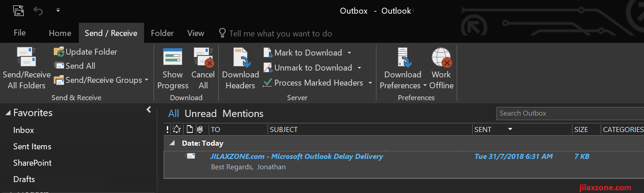Screen dimensions: 644x193
Task: Expand the Process Marked Headers dropdown arrow
Action: point(370,83)
